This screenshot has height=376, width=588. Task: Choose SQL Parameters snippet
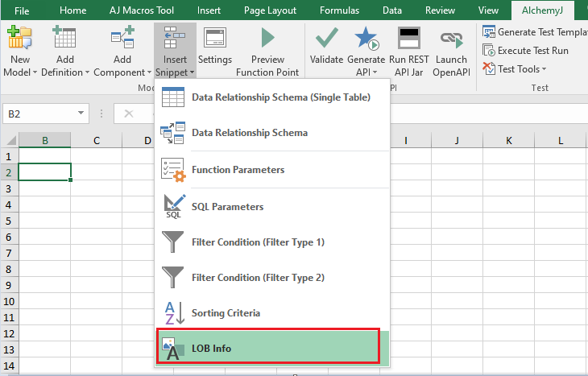272,207
